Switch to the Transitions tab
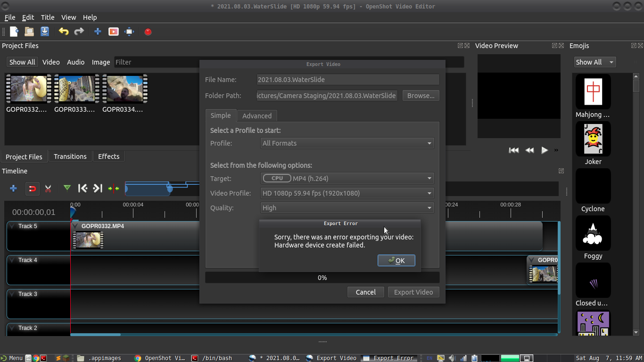This screenshot has height=362, width=644. tap(70, 156)
